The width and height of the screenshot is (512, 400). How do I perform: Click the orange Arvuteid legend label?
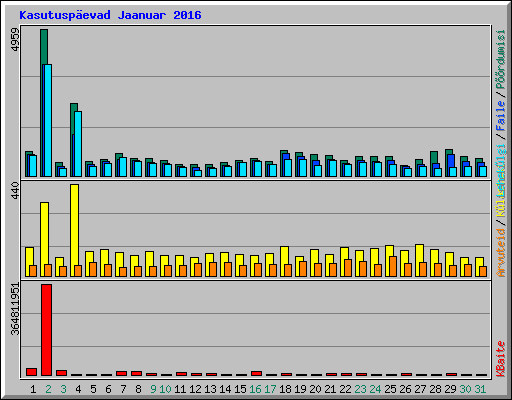501,253
